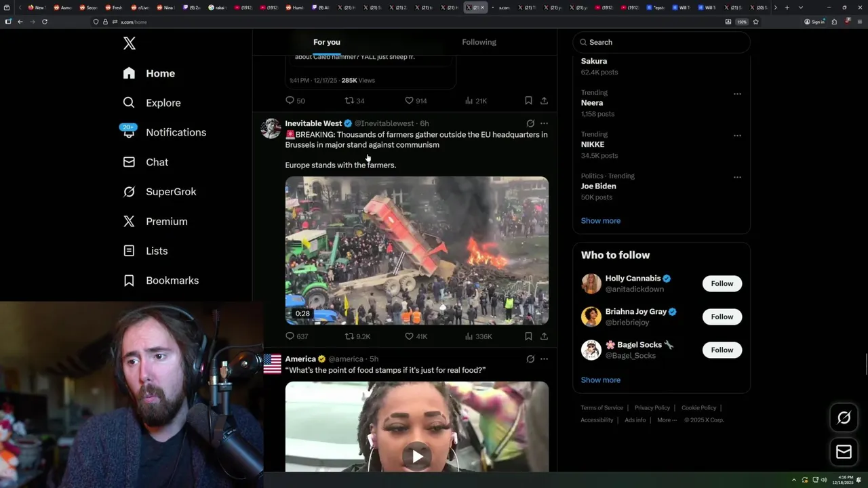The image size is (868, 488).
Task: Open Chat from the sidebar
Action: click(x=145, y=162)
